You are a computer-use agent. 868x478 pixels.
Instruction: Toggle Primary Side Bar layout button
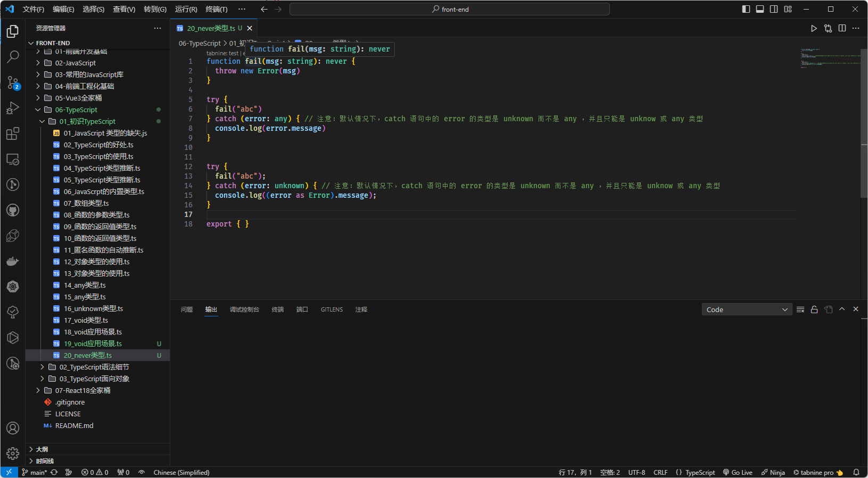click(746, 9)
